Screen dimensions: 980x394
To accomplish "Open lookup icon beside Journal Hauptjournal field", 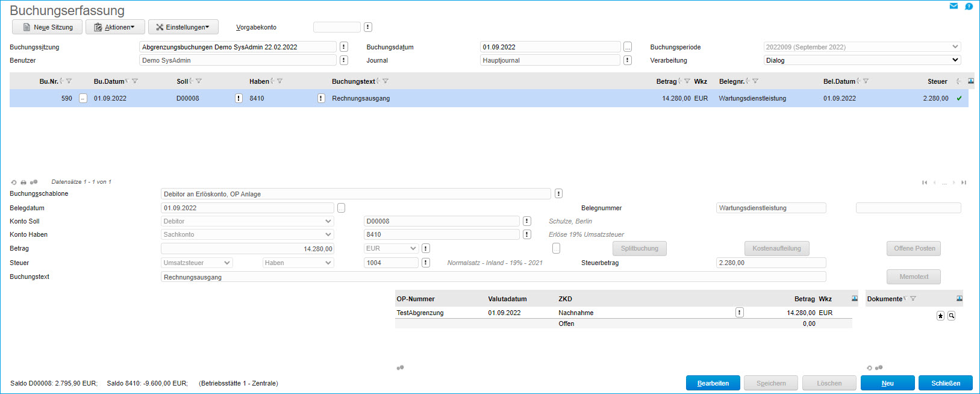I will coord(628,60).
